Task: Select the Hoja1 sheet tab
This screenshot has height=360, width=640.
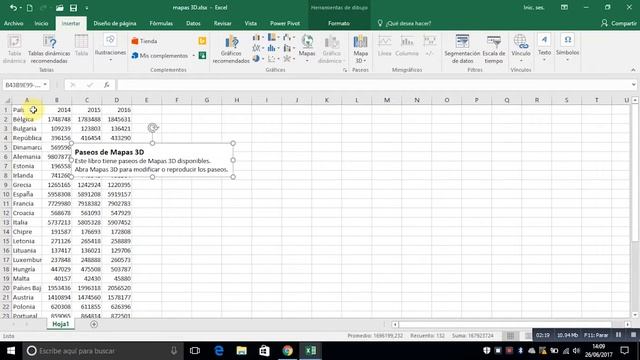Action: pyautogui.click(x=60, y=324)
